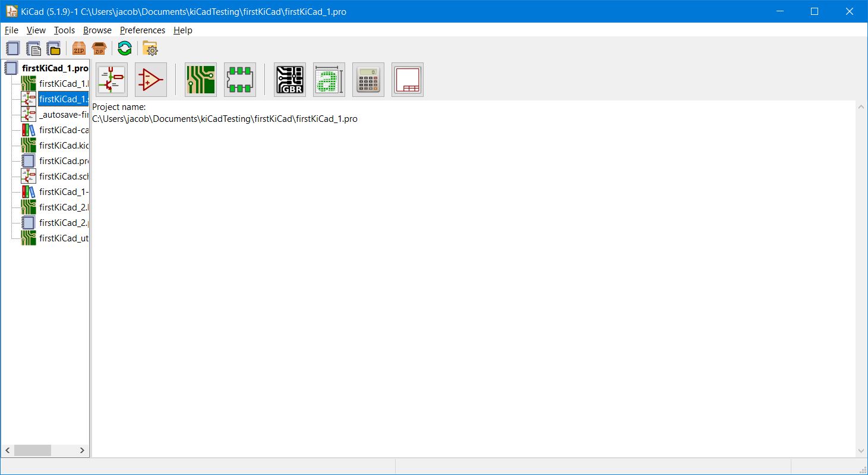The width and height of the screenshot is (868, 475).
Task: Click the "Project name:" label
Action: [119, 107]
